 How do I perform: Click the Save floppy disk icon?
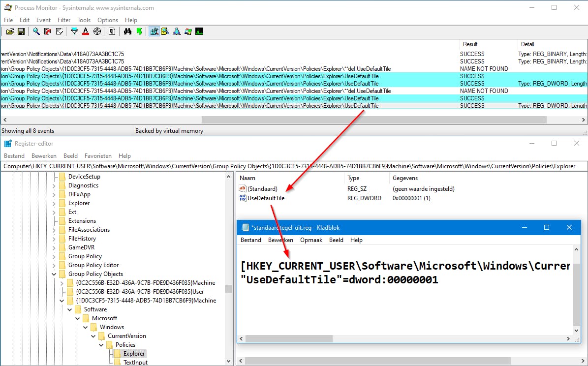21,32
